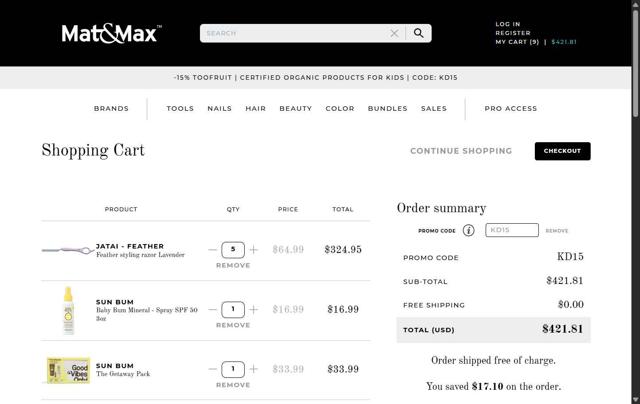Screen dimensions: 640x404
Task: Open the Brands menu
Action: click(111, 109)
